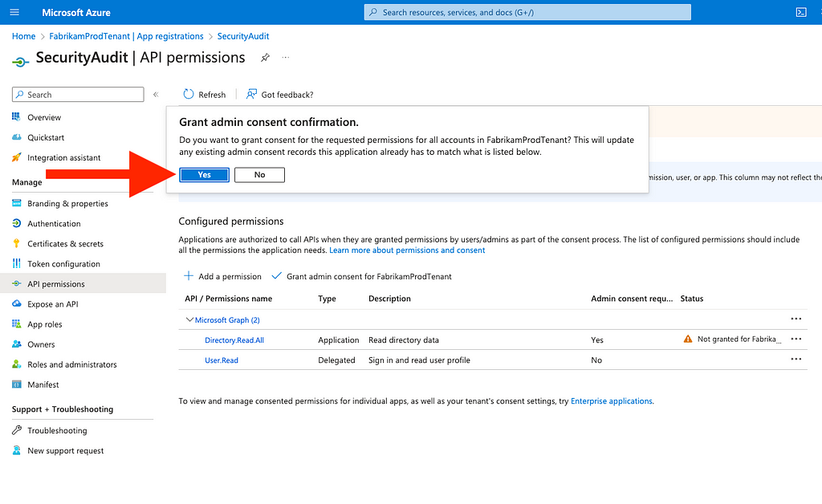Click the App roles icon
Viewport: 822px width, 504px height.
pos(17,324)
